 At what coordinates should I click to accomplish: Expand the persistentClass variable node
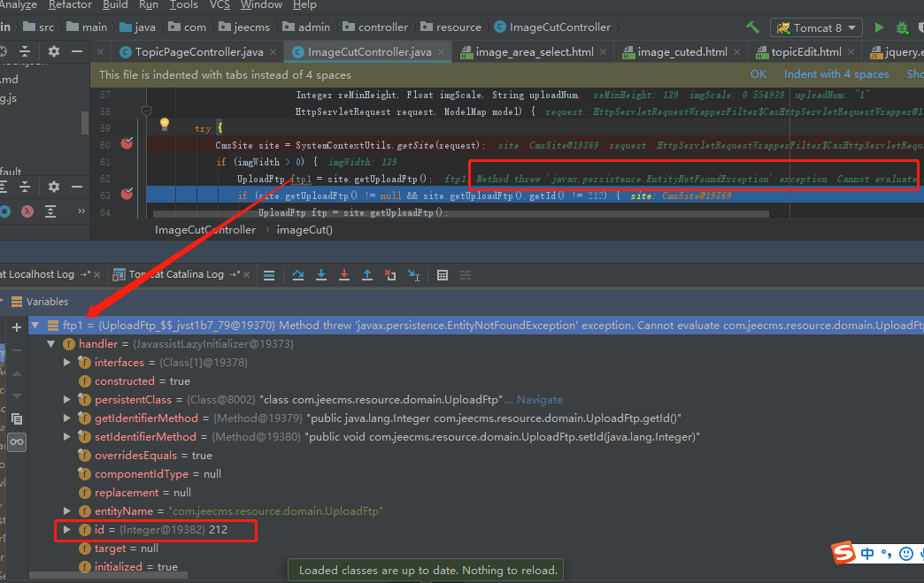(x=67, y=400)
